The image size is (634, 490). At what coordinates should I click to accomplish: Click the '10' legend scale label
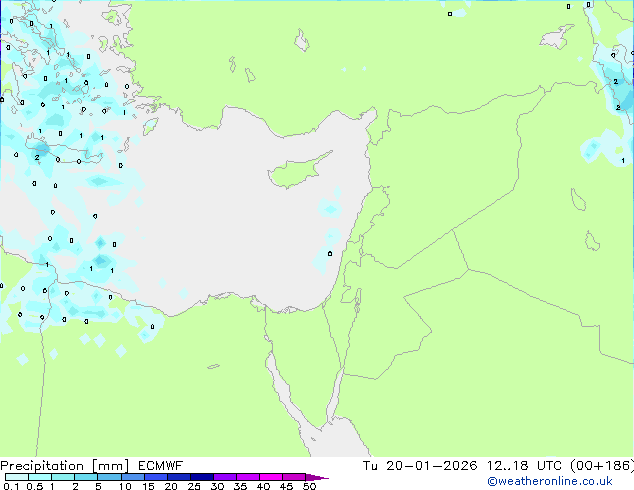[125, 486]
